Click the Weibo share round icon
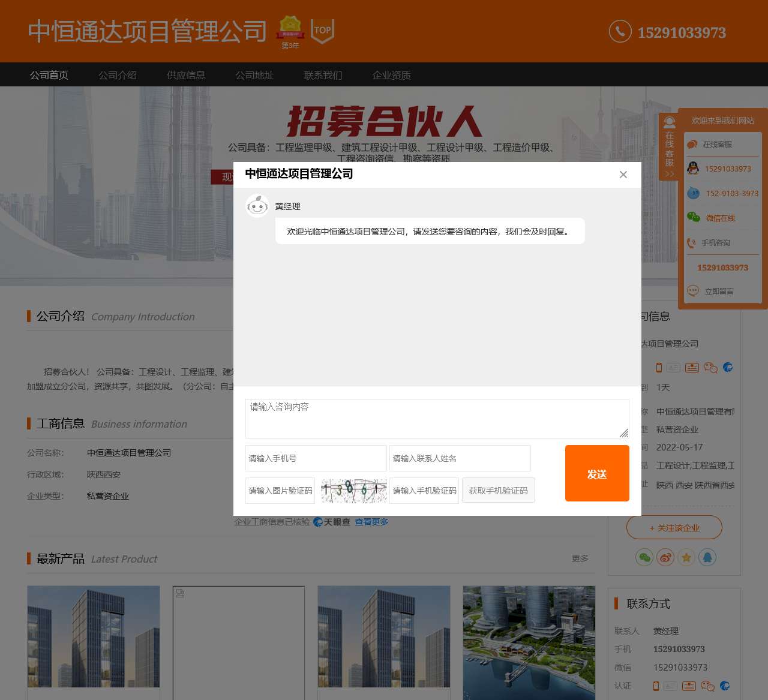 pyautogui.click(x=665, y=557)
